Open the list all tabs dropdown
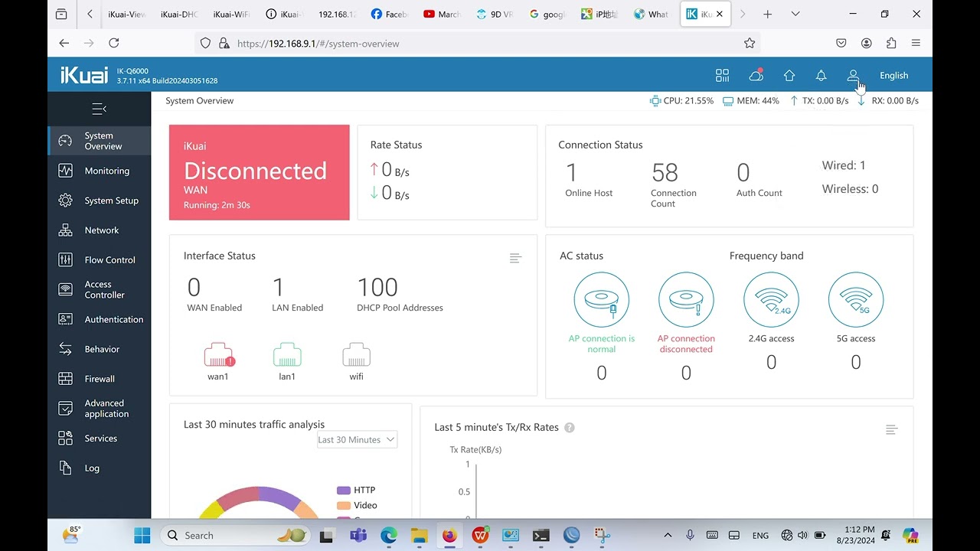 (x=795, y=14)
